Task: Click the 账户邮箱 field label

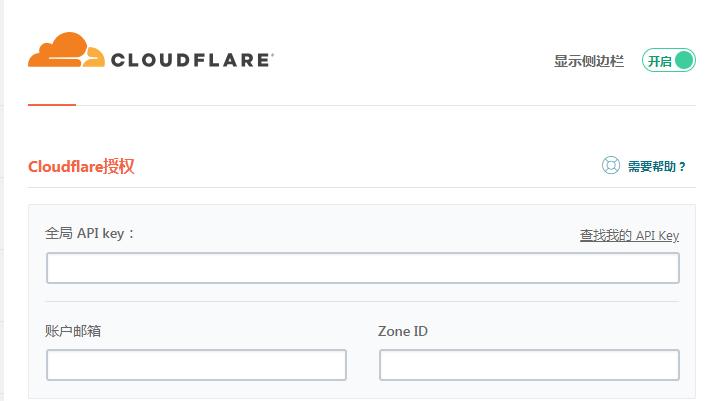Action: click(x=73, y=331)
